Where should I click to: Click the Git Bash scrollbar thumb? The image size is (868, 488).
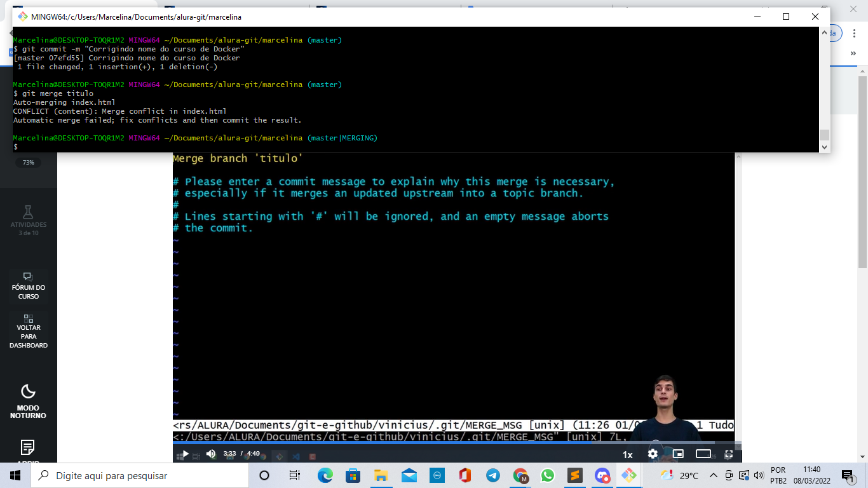click(824, 135)
